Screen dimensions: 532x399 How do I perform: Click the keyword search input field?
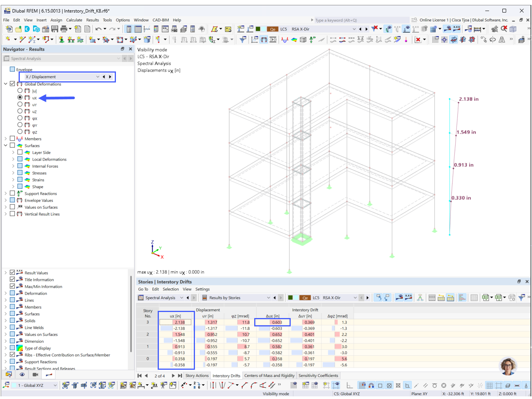tap(361, 20)
